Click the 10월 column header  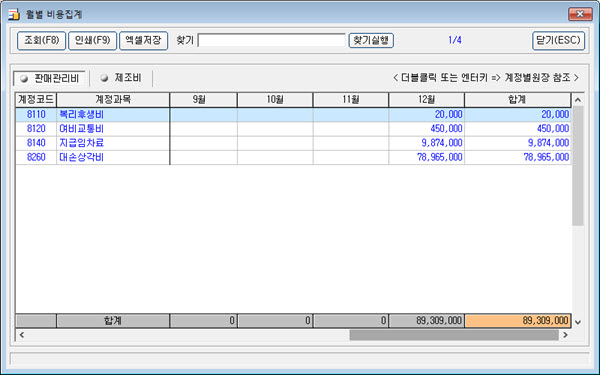coord(275,100)
